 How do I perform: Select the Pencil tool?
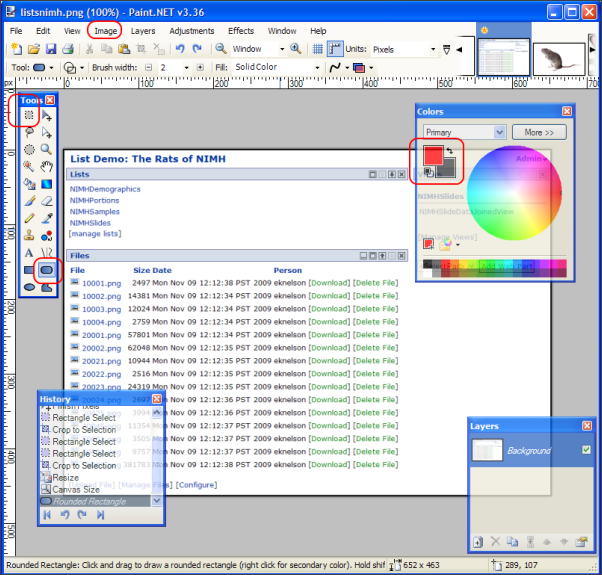click(x=29, y=218)
